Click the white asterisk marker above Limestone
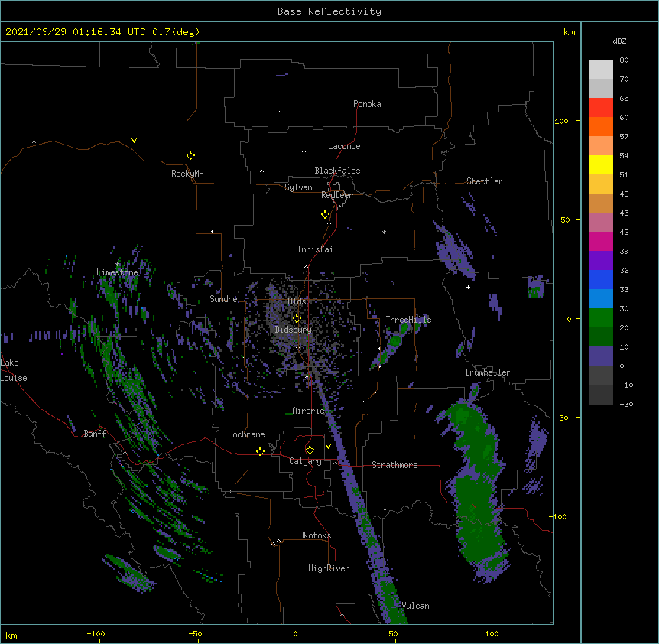 [x=117, y=265]
